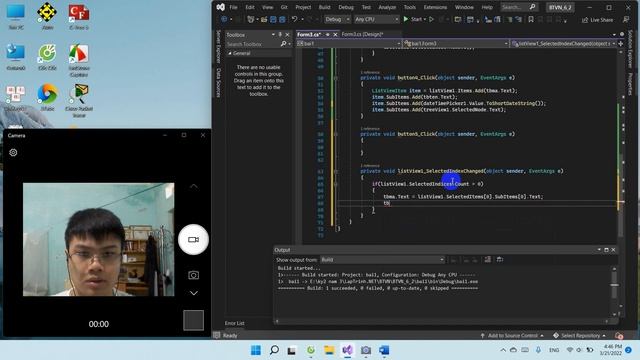This screenshot has width=640, height=360.
Task: Open the Window menu
Action: [x=464, y=7]
